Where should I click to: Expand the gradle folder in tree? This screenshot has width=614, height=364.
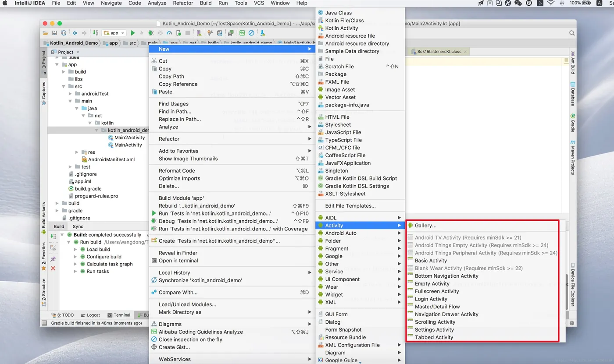pos(57,211)
